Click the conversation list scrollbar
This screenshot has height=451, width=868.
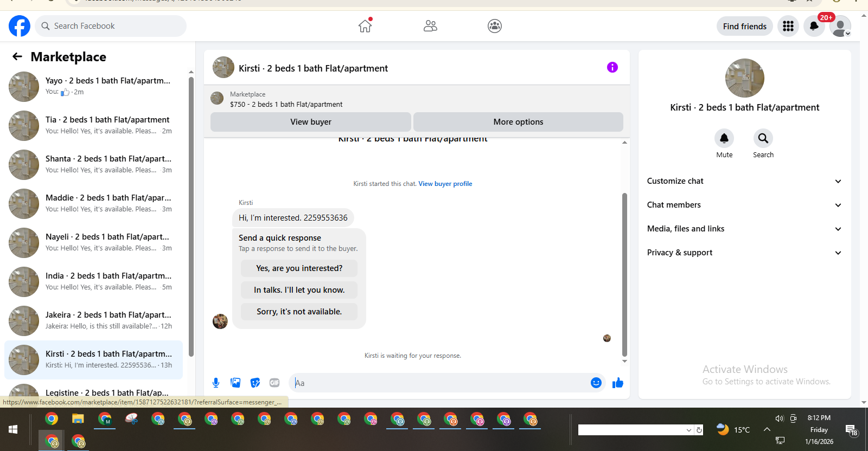(191, 217)
